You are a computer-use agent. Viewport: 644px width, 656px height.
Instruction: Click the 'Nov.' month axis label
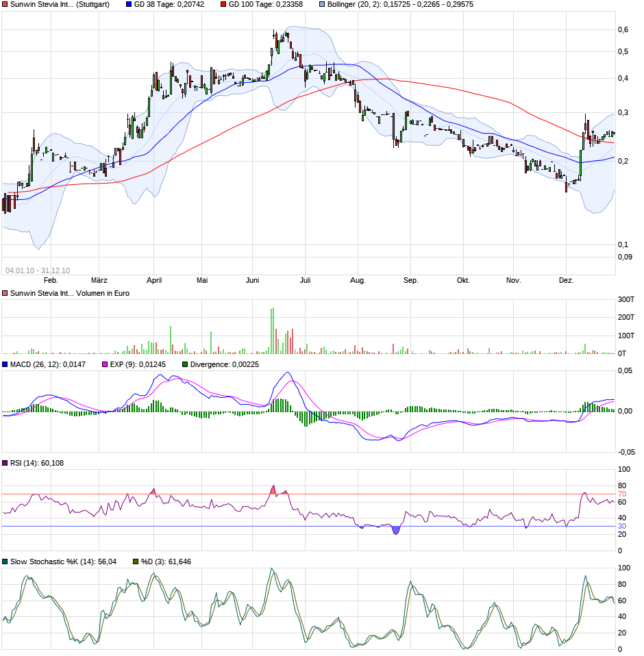(513, 280)
